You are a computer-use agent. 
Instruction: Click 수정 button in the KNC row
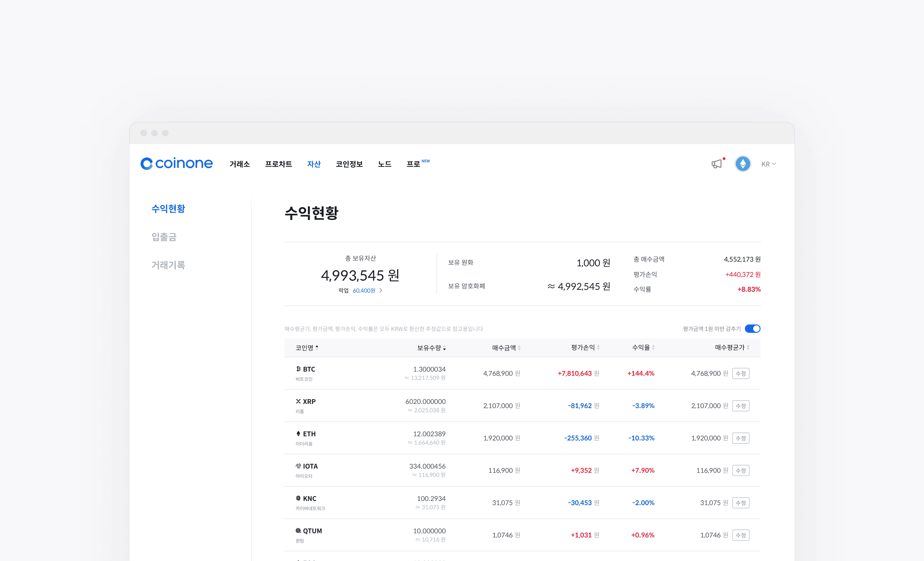tap(741, 503)
